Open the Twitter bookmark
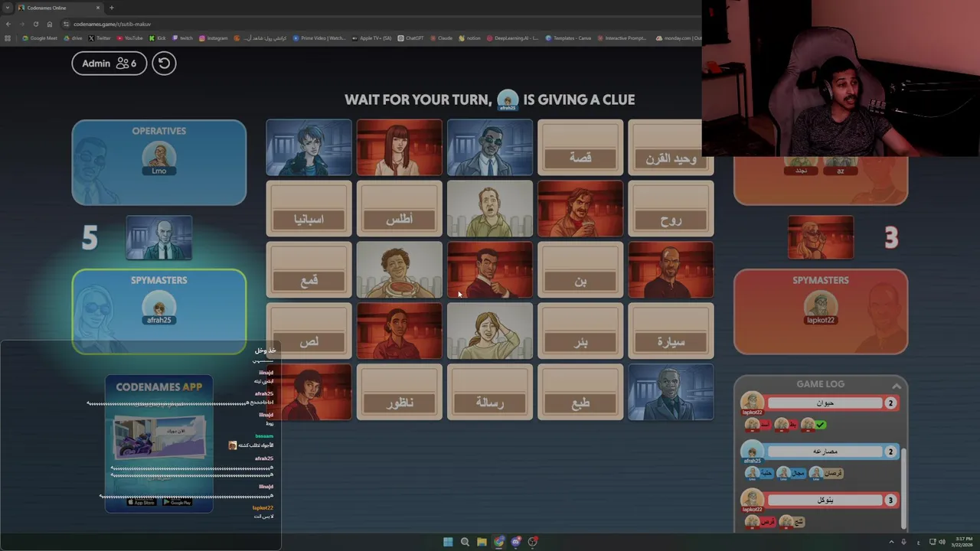Viewport: 980px width, 551px height. click(x=100, y=37)
